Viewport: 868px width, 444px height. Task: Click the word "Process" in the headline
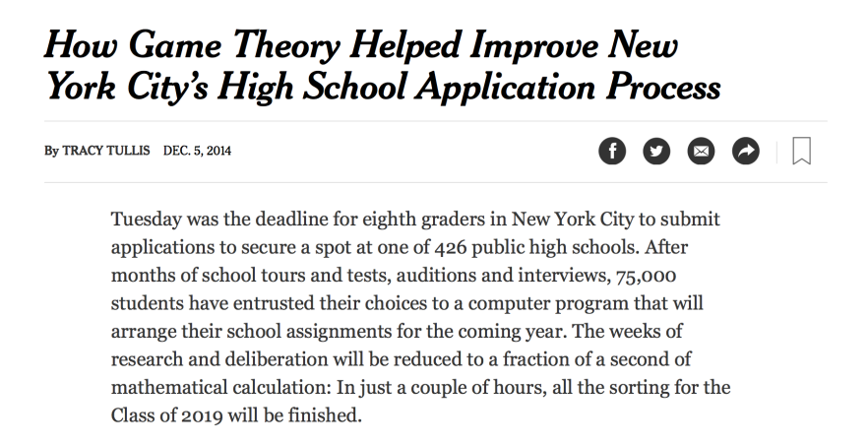[663, 87]
